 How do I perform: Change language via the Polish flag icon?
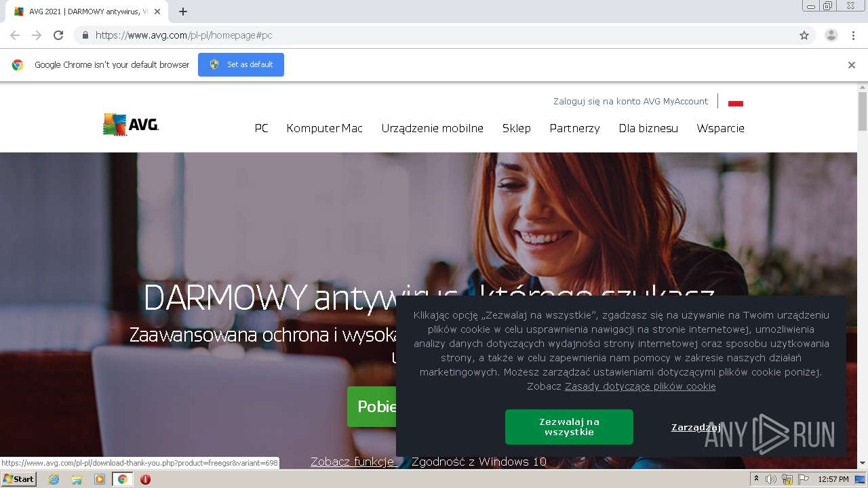point(736,103)
